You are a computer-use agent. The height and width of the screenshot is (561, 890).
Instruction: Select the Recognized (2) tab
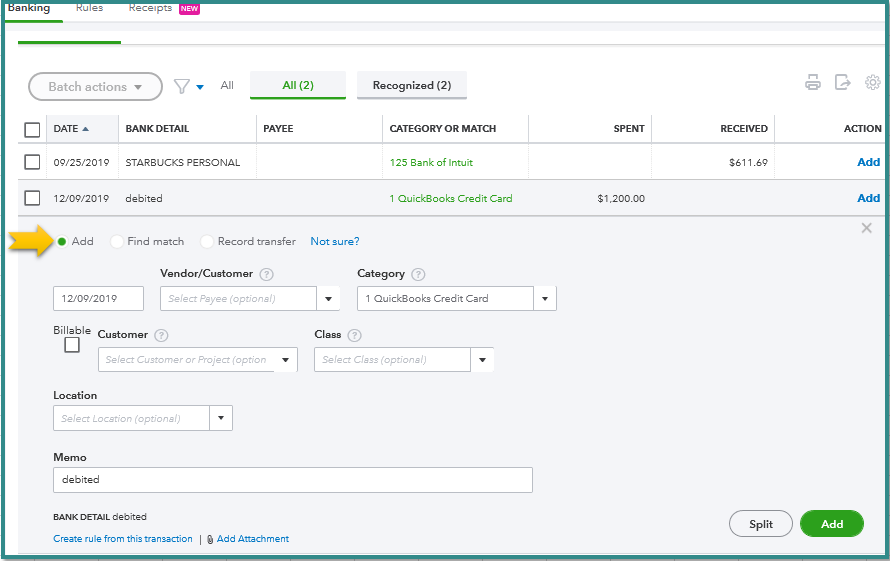(x=412, y=85)
